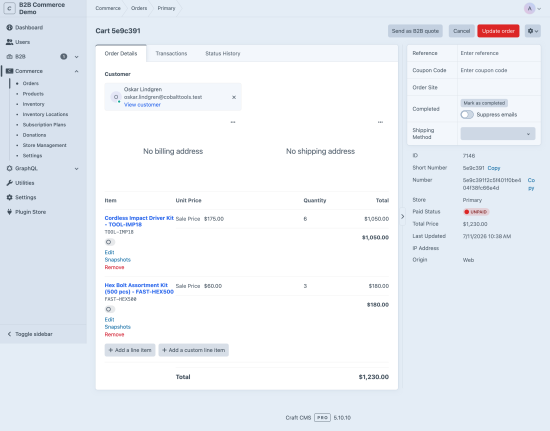The image size is (550, 431).
Task: Click the Update order button
Action: click(x=498, y=31)
